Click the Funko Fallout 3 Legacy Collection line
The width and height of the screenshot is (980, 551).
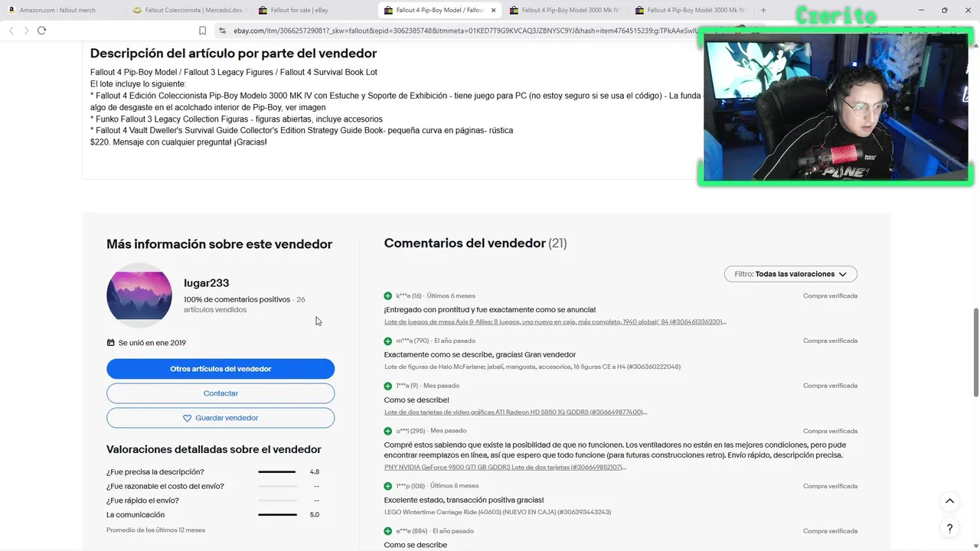(237, 119)
